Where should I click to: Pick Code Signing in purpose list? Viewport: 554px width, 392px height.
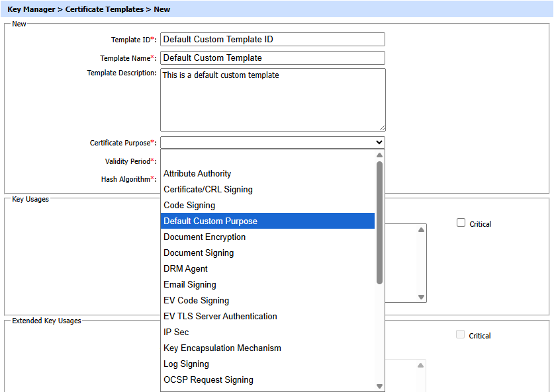pos(189,206)
